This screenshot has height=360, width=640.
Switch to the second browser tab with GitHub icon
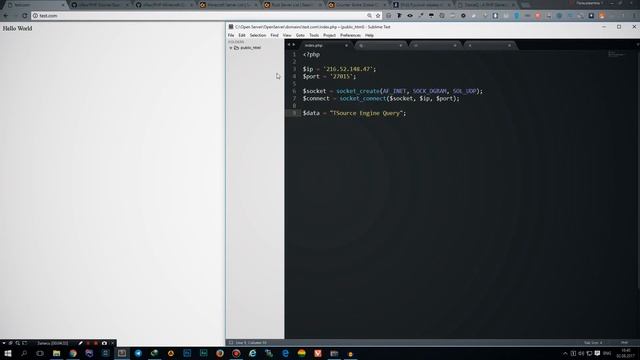pos(100,5)
